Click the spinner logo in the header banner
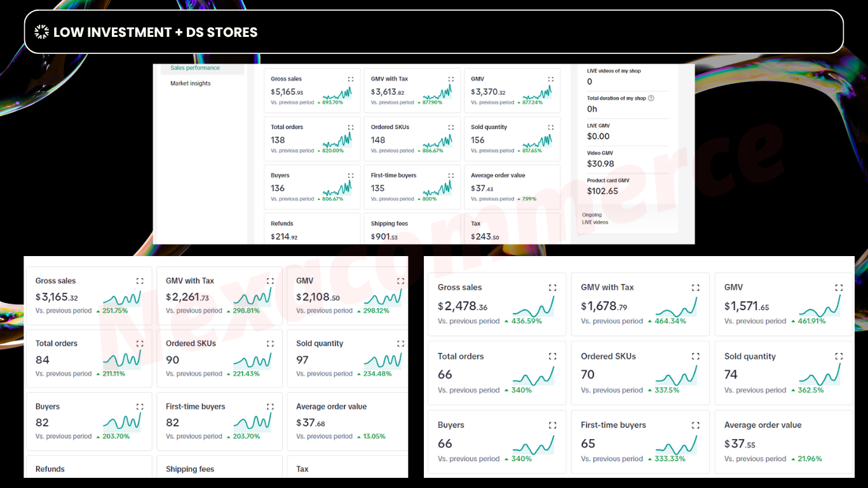Screen dimensions: 868x488 point(42,32)
